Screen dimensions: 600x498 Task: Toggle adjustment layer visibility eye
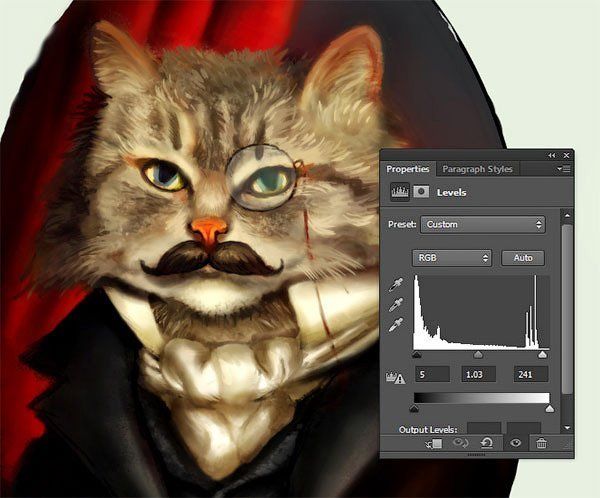515,443
